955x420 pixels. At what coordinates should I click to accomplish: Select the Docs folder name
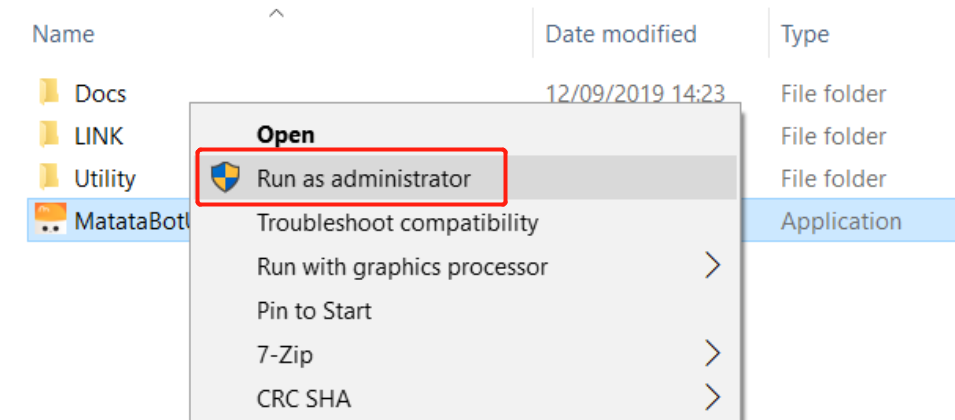click(x=100, y=94)
